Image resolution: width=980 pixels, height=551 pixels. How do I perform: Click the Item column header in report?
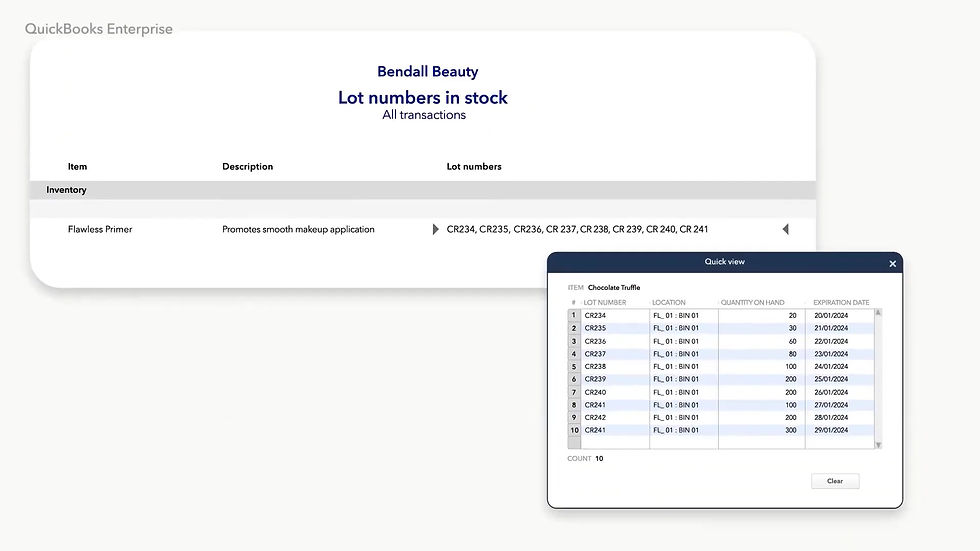click(x=78, y=167)
